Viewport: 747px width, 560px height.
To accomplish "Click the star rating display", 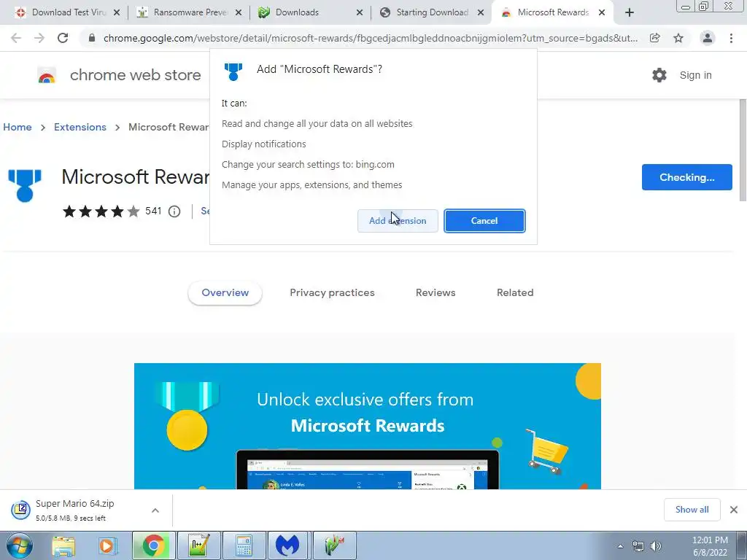I will click(x=101, y=211).
